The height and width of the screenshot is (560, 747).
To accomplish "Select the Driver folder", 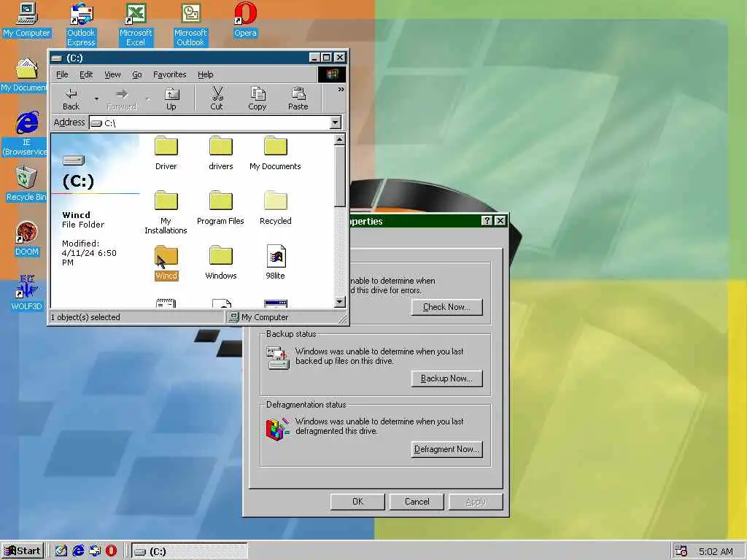I will 166,153.
